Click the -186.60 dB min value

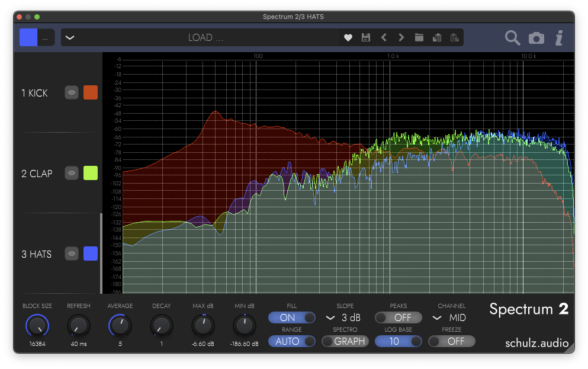[245, 344]
